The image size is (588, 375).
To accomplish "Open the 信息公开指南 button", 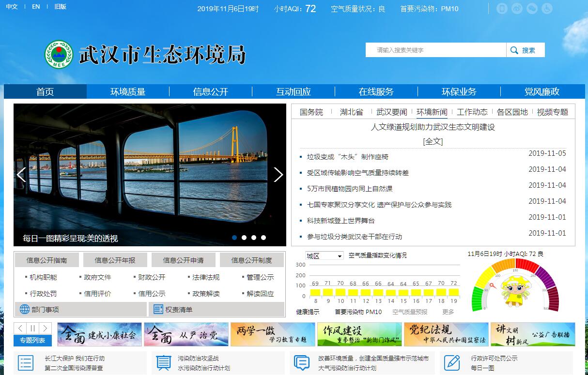I will tap(46, 260).
